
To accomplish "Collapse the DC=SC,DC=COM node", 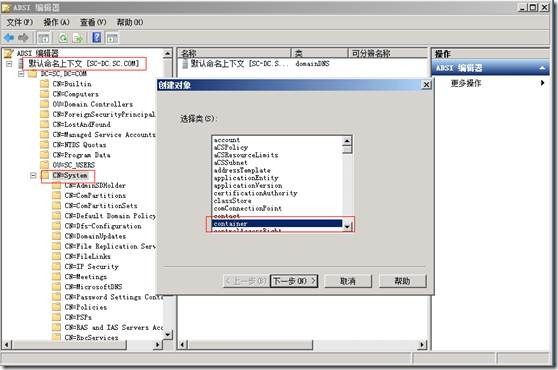I will pyautogui.click(x=21, y=74).
